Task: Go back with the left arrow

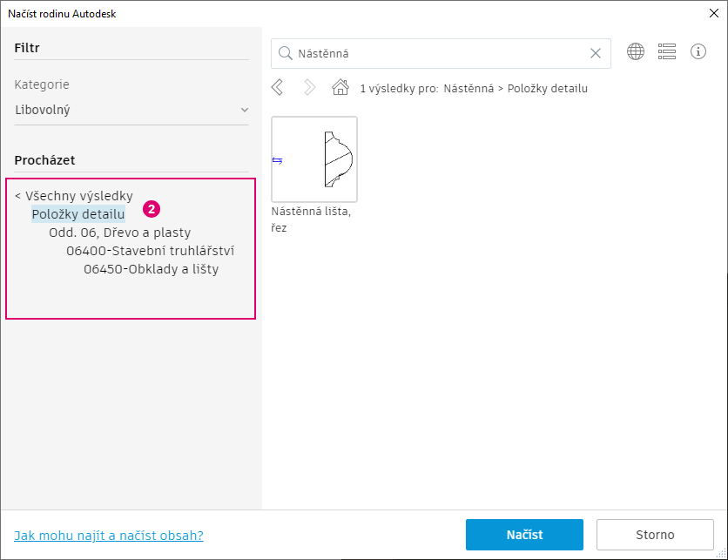Action: point(278,87)
